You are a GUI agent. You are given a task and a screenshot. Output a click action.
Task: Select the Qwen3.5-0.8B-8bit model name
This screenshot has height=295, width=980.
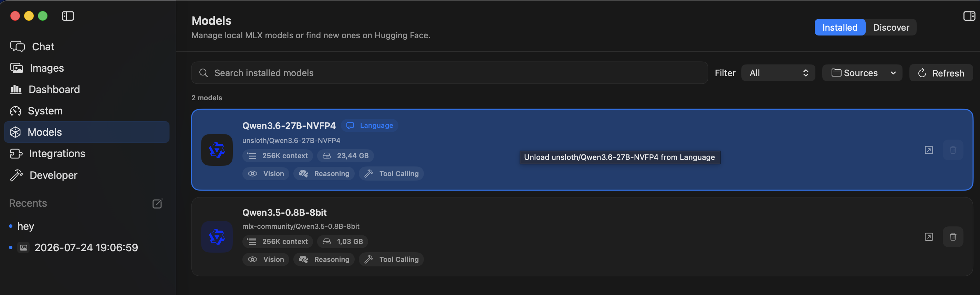click(284, 212)
